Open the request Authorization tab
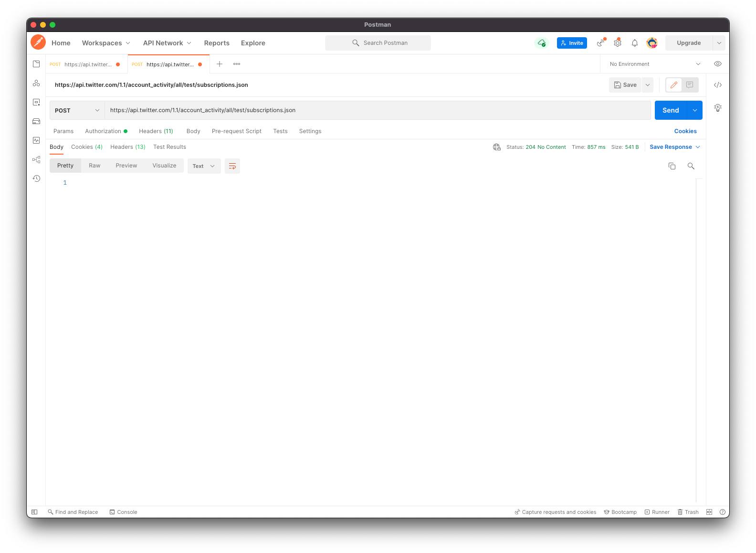756x553 pixels. (x=106, y=131)
